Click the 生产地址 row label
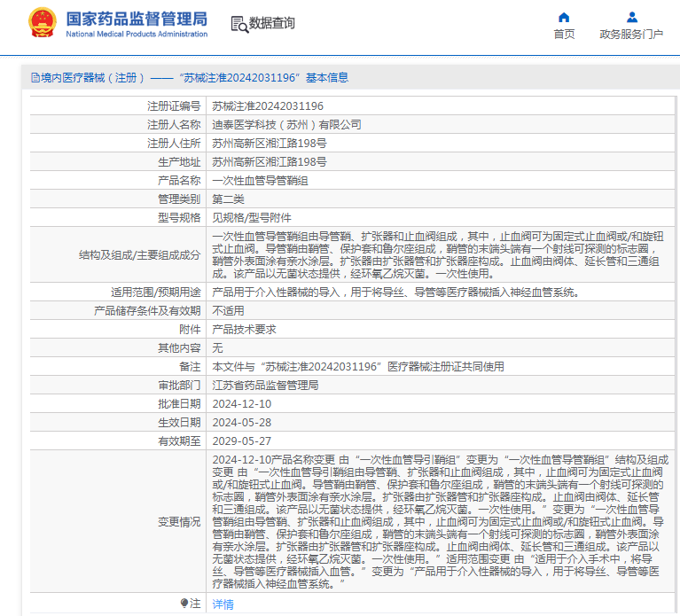The width and height of the screenshot is (680, 616). [179, 161]
